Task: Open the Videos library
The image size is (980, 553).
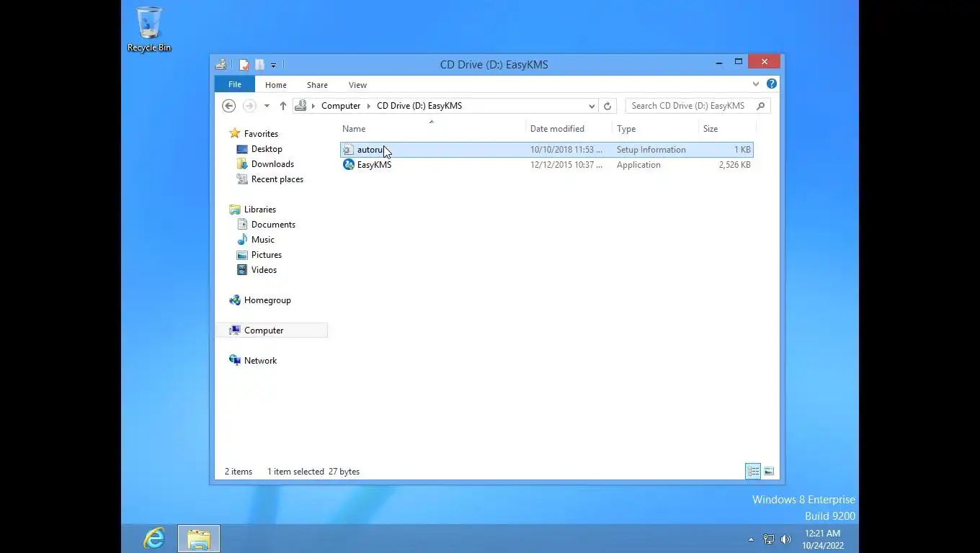Action: (x=264, y=270)
